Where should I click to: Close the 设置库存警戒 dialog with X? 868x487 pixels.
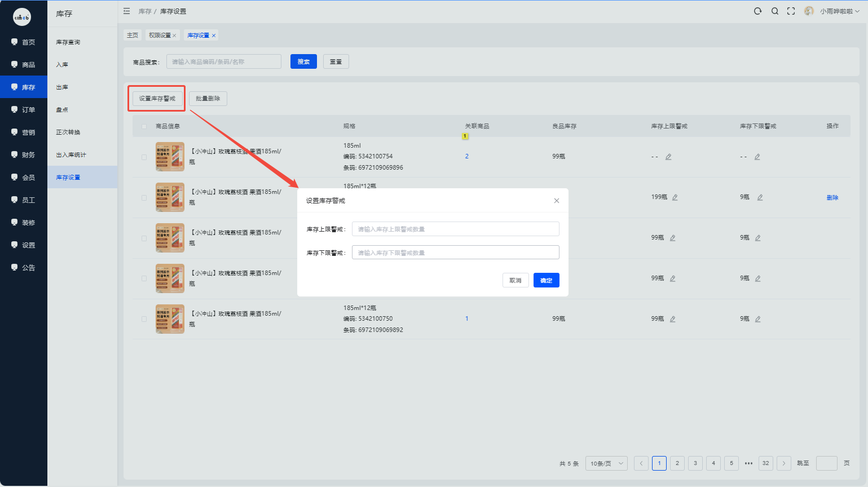[557, 201]
